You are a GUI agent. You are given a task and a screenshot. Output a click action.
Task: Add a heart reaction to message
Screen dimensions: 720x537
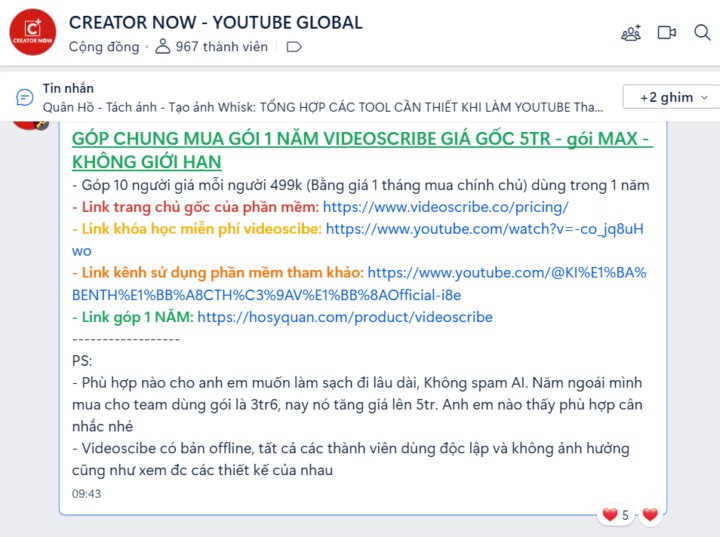point(650,514)
